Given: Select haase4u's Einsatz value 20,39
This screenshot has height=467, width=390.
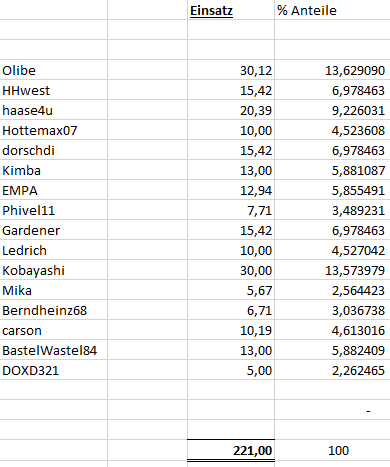Looking at the screenshot, I should (x=231, y=110).
